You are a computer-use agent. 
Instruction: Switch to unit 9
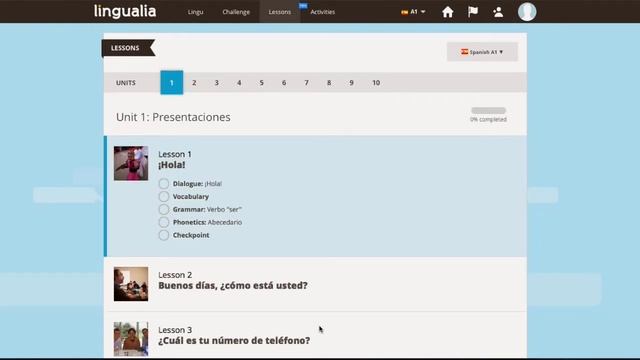pyautogui.click(x=351, y=82)
